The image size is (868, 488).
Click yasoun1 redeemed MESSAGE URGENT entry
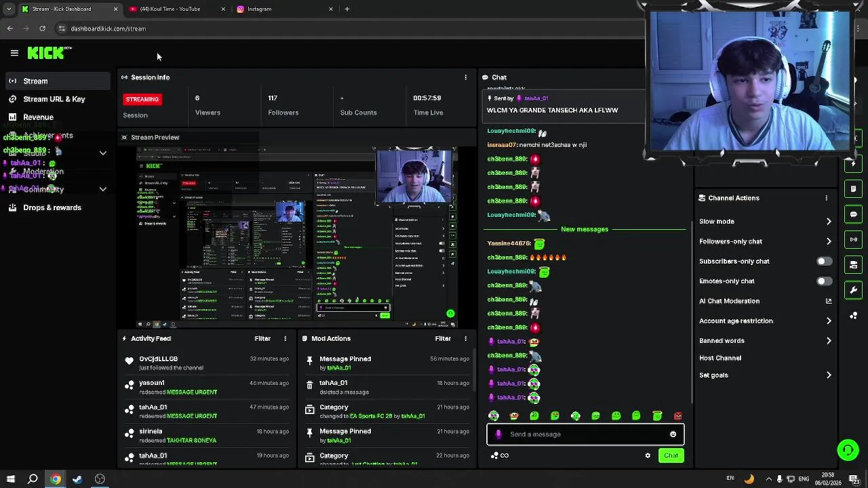click(x=207, y=387)
